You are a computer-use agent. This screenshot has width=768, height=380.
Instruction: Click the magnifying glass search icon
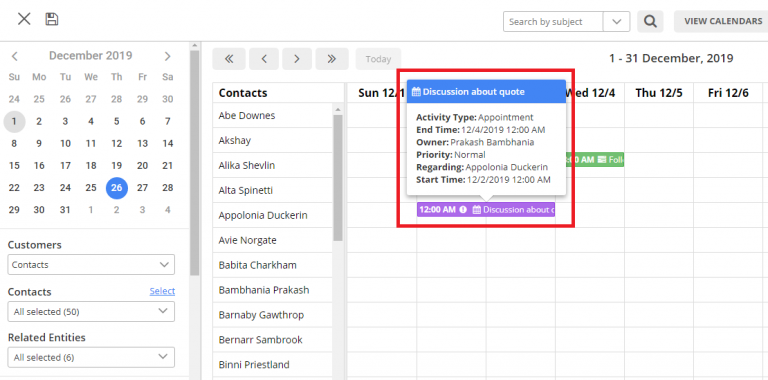point(650,22)
